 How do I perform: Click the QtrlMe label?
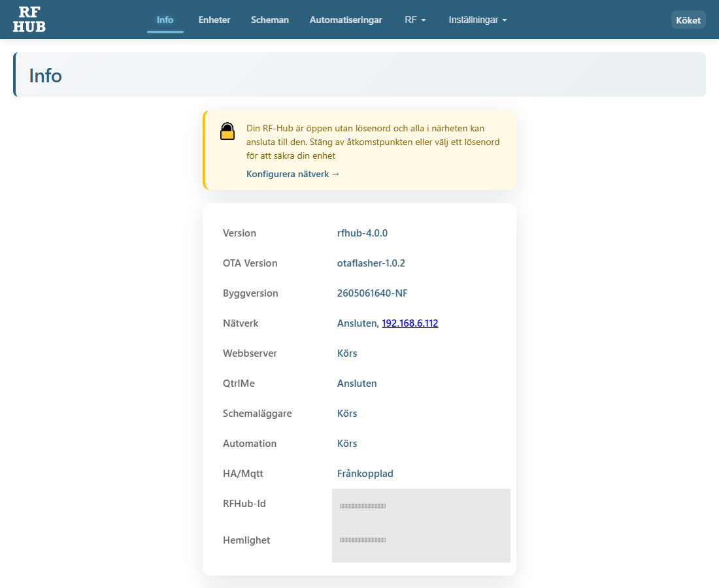point(239,383)
